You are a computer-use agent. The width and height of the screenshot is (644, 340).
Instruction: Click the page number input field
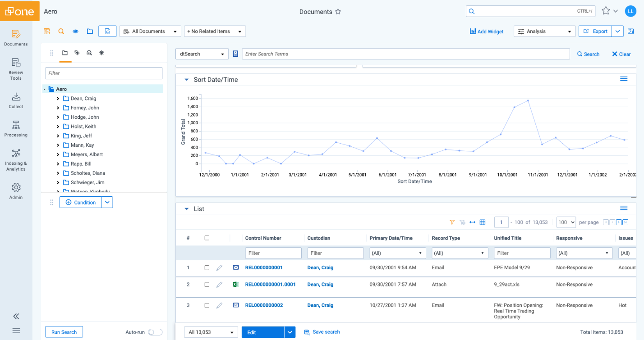[x=501, y=222]
